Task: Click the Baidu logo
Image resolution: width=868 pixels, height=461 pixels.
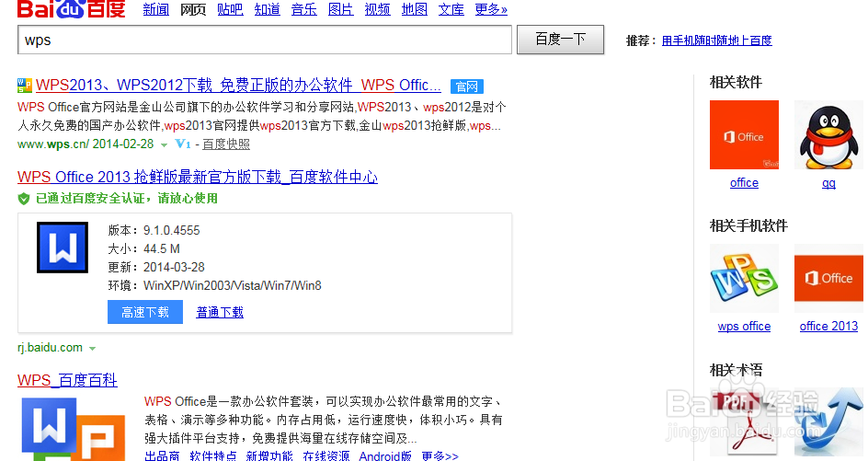Action: coord(72,8)
